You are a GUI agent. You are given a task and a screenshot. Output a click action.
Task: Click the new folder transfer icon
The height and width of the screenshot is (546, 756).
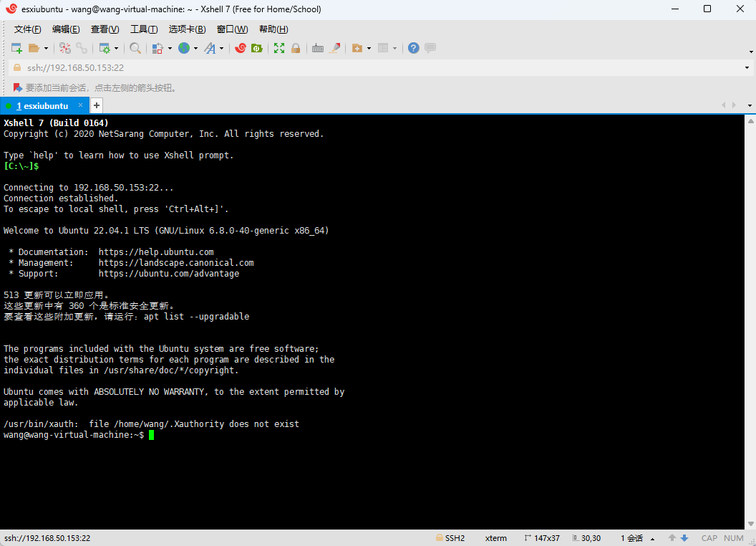[x=357, y=48]
